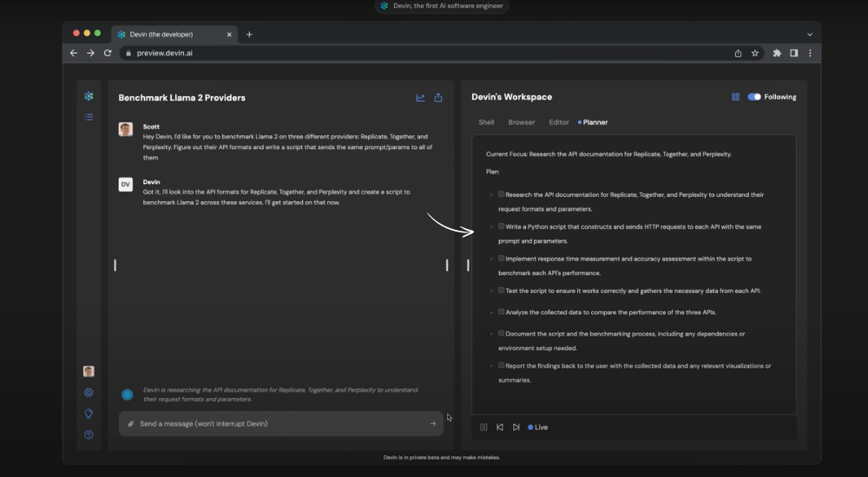868x477 pixels.
Task: Select the Planner tab
Action: click(593, 122)
